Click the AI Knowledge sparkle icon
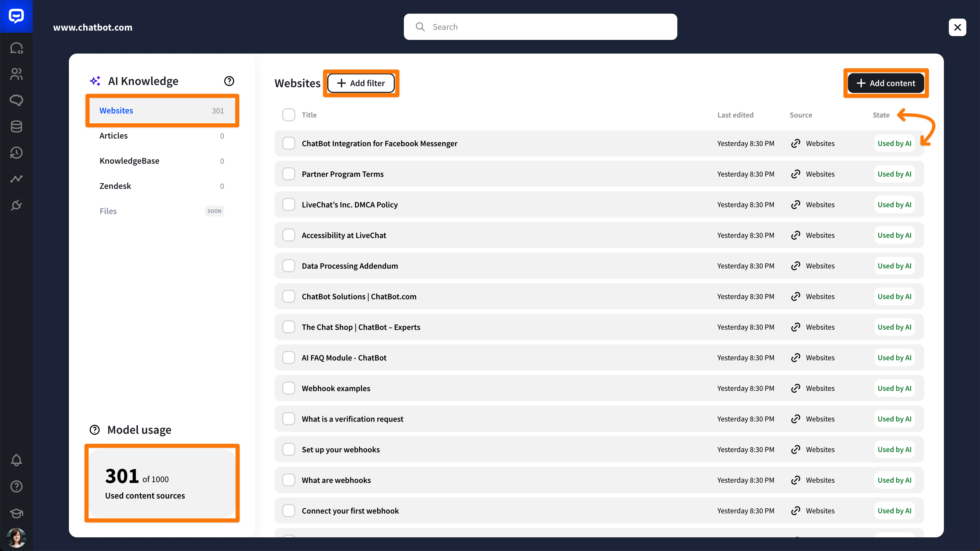This screenshot has height=551, width=980. [95, 81]
